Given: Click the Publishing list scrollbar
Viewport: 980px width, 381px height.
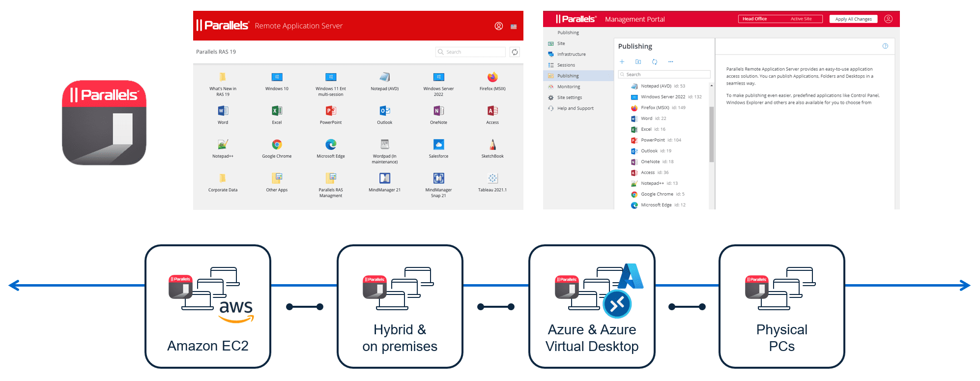Looking at the screenshot, I should pyautogui.click(x=711, y=134).
